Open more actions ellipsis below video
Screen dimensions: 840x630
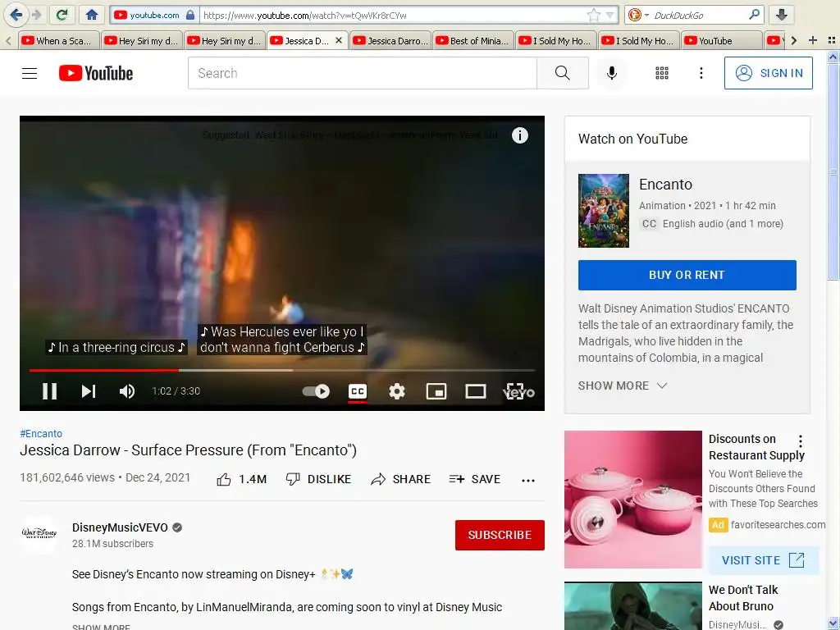click(528, 480)
